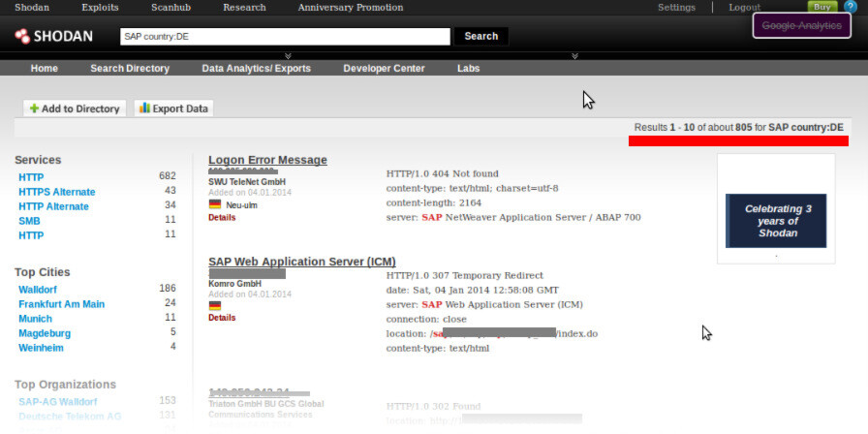Click 'Results 1 - 10 of about 805' text
This screenshot has width=868, height=434.
(x=693, y=127)
